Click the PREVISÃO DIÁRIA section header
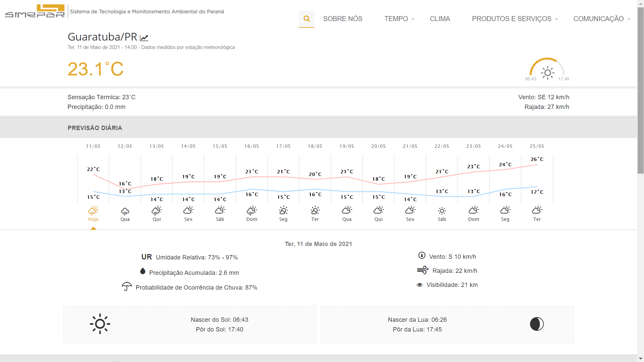 [95, 128]
